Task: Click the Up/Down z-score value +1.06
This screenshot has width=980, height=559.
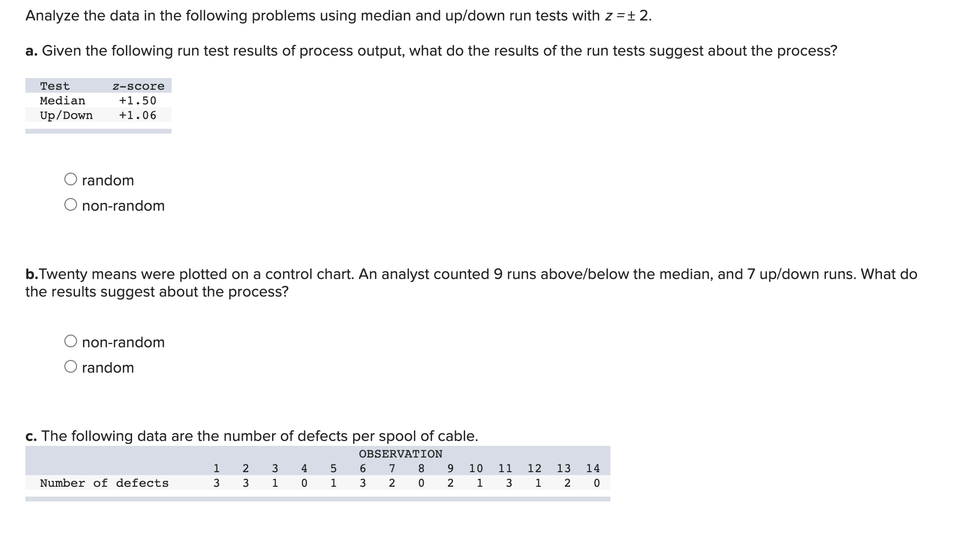Action: (x=137, y=115)
